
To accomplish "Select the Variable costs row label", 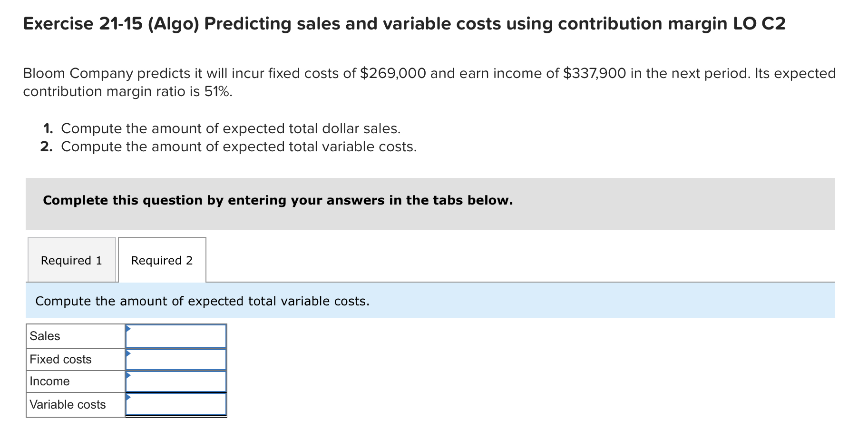I will coord(67,404).
